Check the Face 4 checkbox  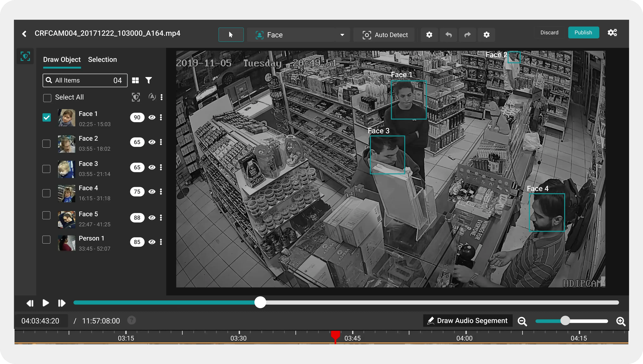47,193
